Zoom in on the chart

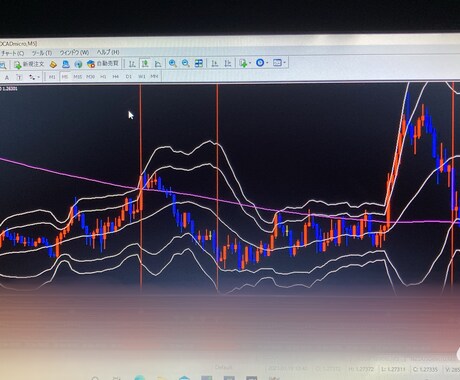[173, 63]
